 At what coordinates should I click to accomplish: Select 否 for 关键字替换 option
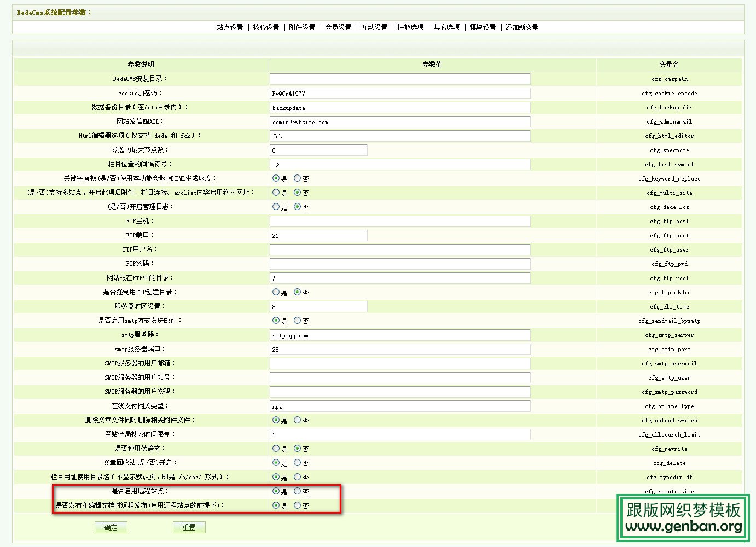(x=298, y=178)
